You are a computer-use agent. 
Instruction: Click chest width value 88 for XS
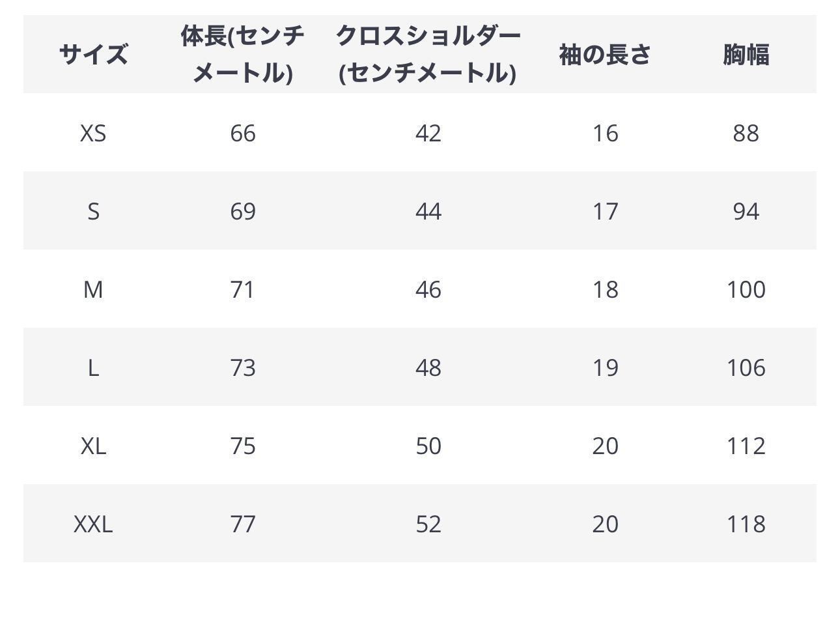coord(746,133)
